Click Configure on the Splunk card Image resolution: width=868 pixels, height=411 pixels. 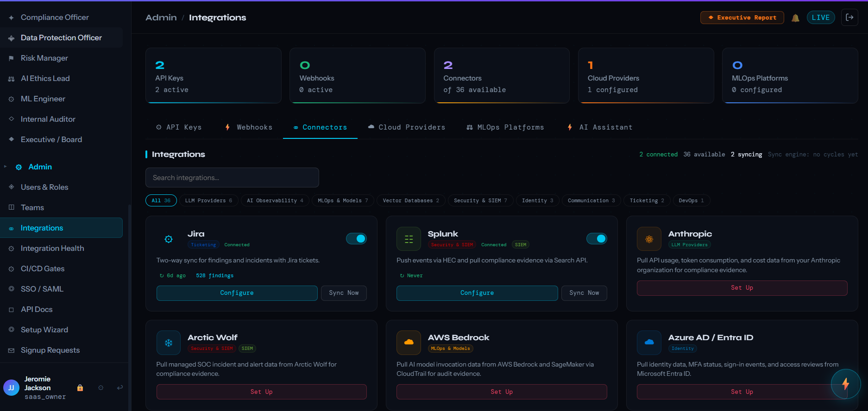[477, 293]
